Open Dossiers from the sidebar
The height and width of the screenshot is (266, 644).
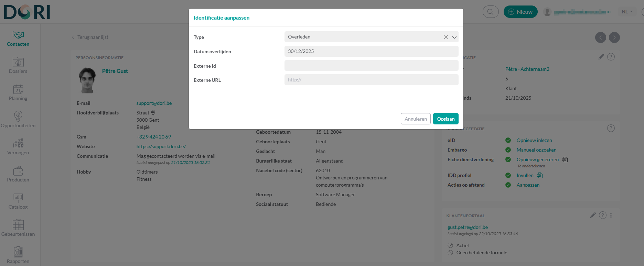tap(18, 65)
